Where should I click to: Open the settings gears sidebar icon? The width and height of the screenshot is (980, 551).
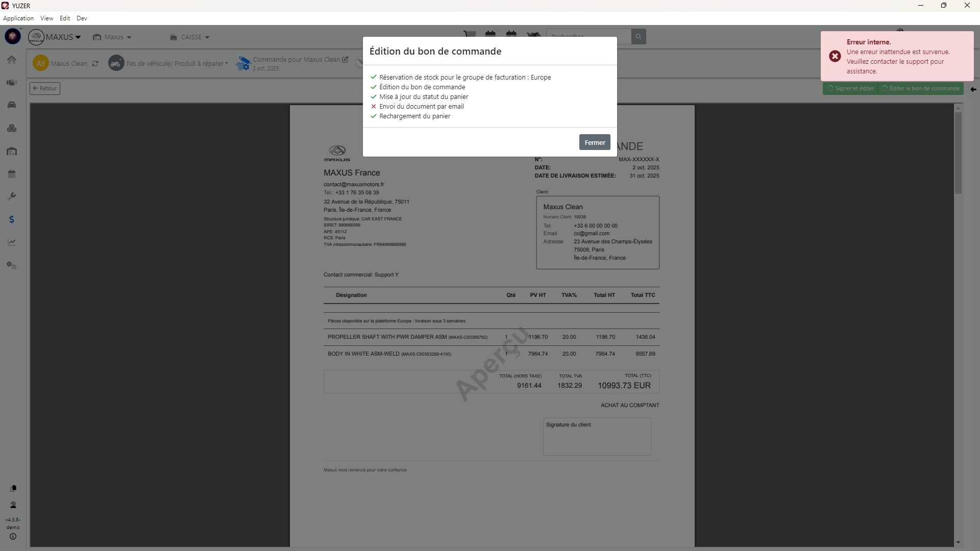pos(12,265)
